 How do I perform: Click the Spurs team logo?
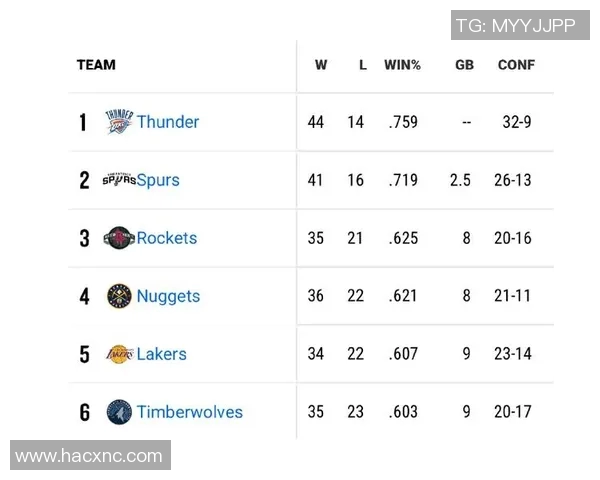[x=119, y=180]
